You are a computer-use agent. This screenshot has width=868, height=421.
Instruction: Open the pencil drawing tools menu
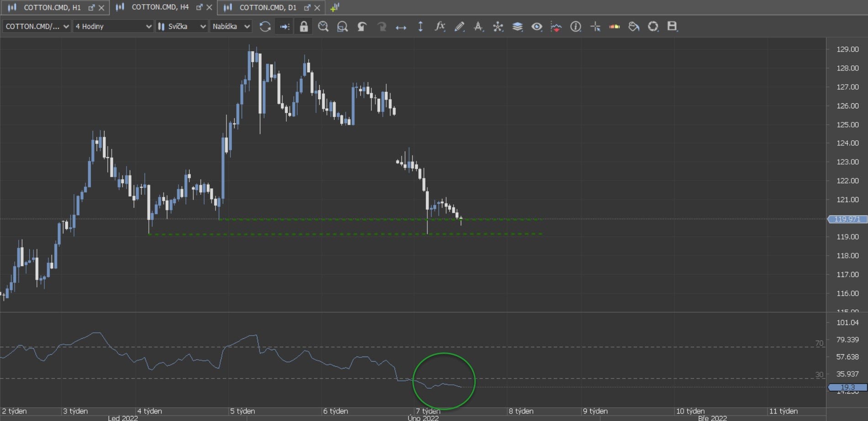click(459, 27)
